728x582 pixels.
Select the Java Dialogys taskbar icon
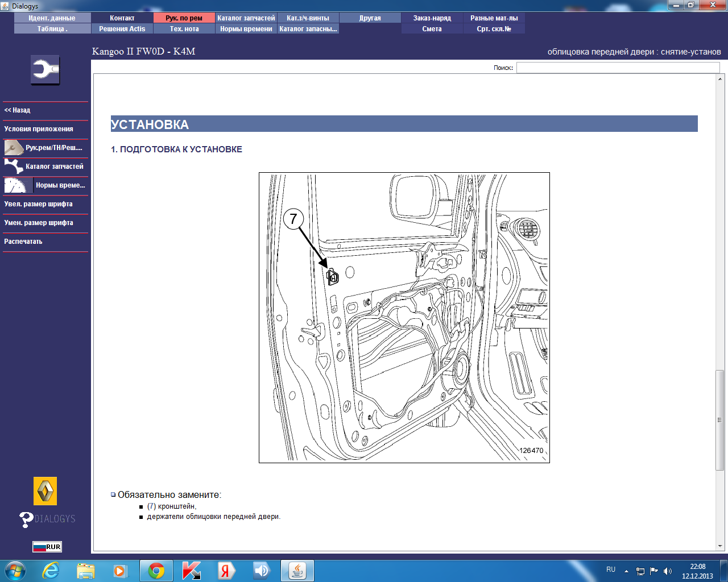[297, 571]
